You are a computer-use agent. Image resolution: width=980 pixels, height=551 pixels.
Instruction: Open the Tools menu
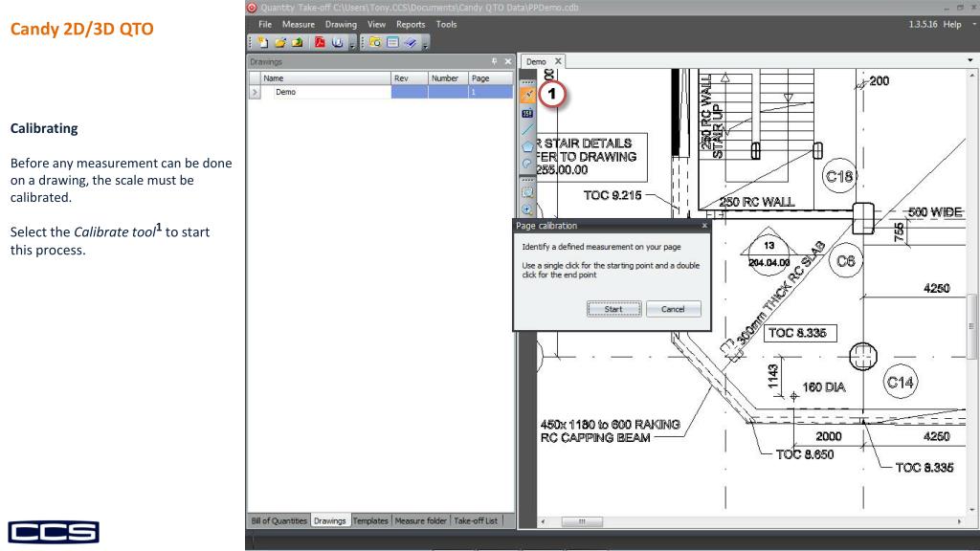(446, 24)
